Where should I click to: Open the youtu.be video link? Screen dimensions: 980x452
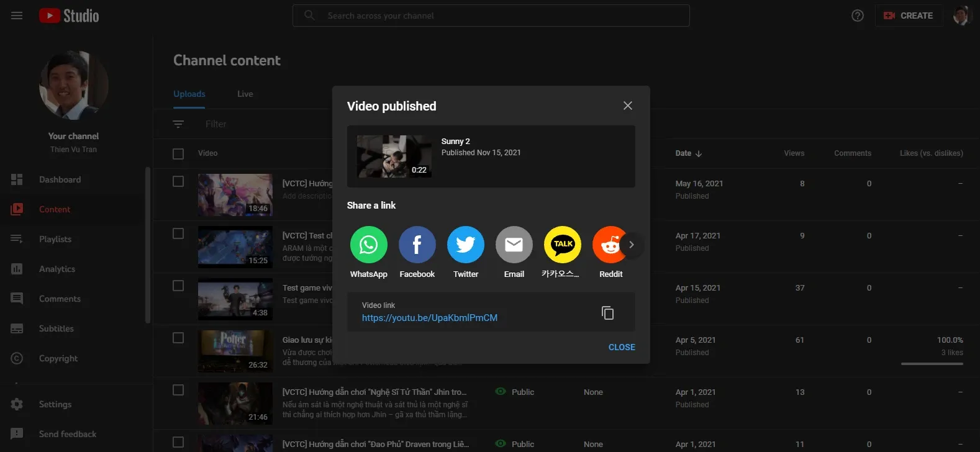pos(430,318)
